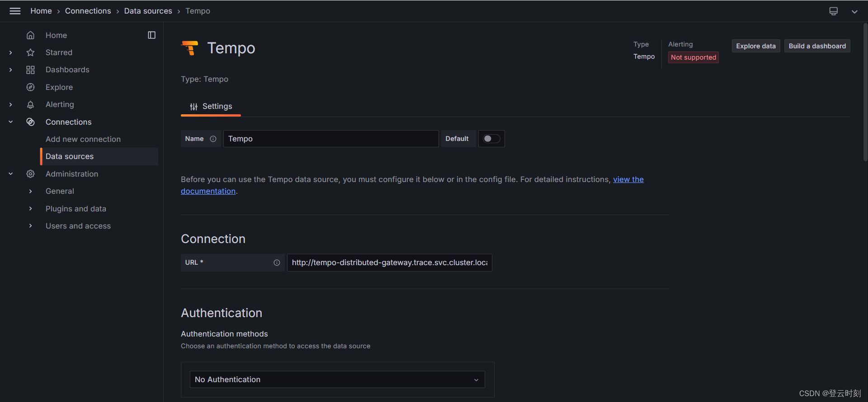Show info tooltip for Name field

click(x=213, y=139)
